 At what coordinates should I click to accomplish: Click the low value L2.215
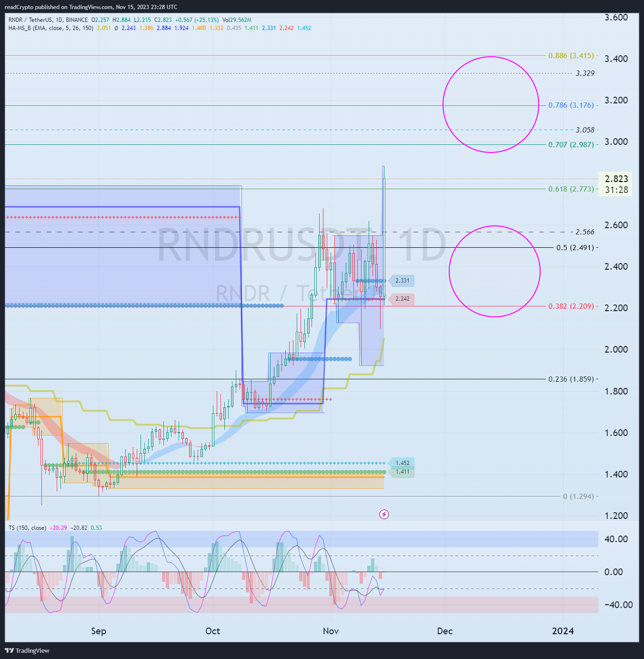click(142, 20)
